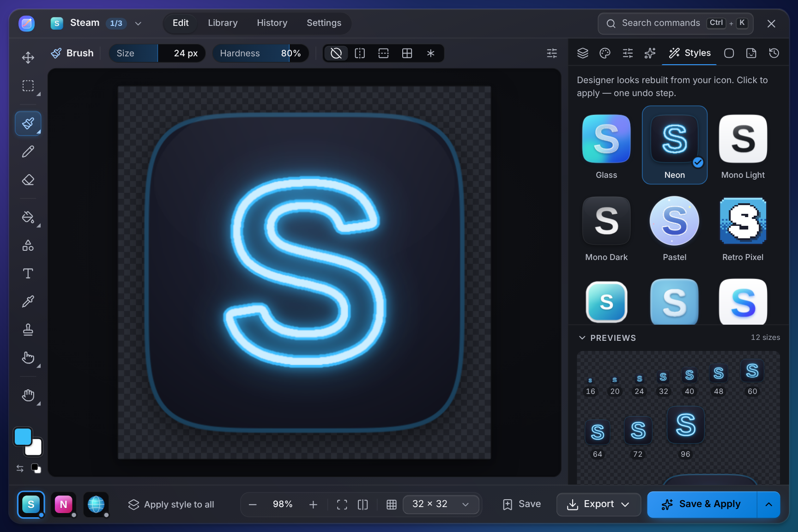Click the split compare view icon
The image size is (798, 532).
click(x=363, y=504)
